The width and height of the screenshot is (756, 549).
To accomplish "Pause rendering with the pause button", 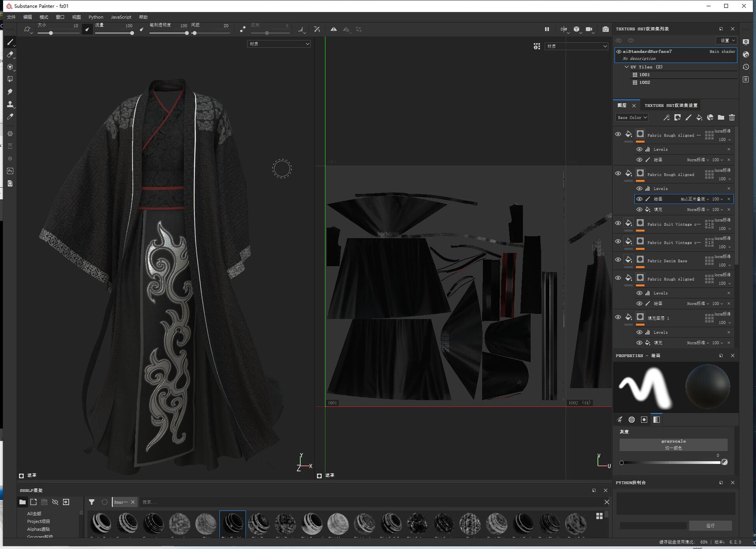I will point(547,29).
